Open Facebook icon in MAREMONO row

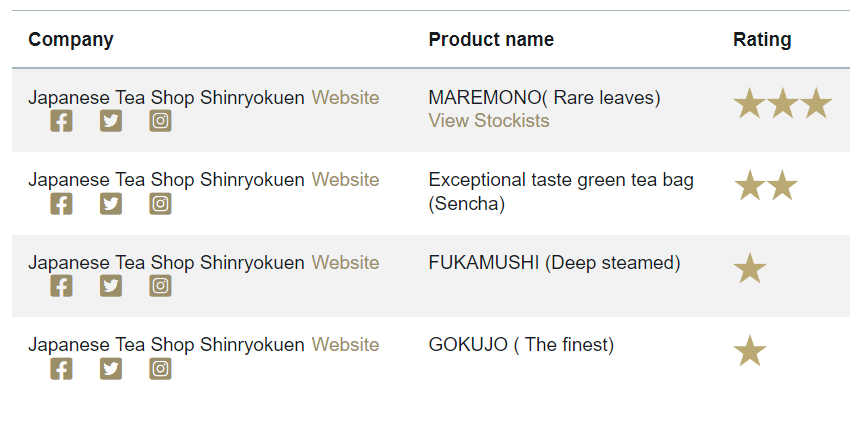pos(61,121)
